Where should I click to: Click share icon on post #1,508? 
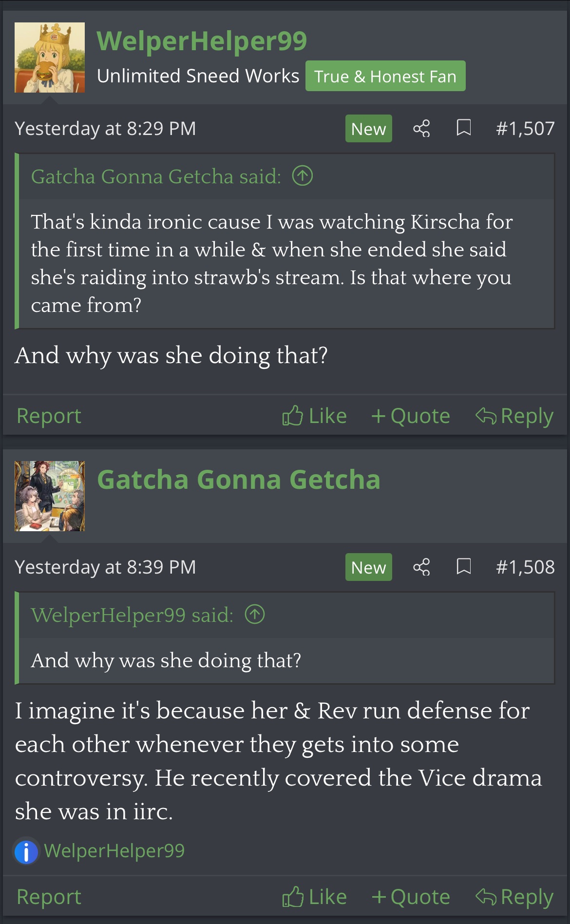coord(421,567)
